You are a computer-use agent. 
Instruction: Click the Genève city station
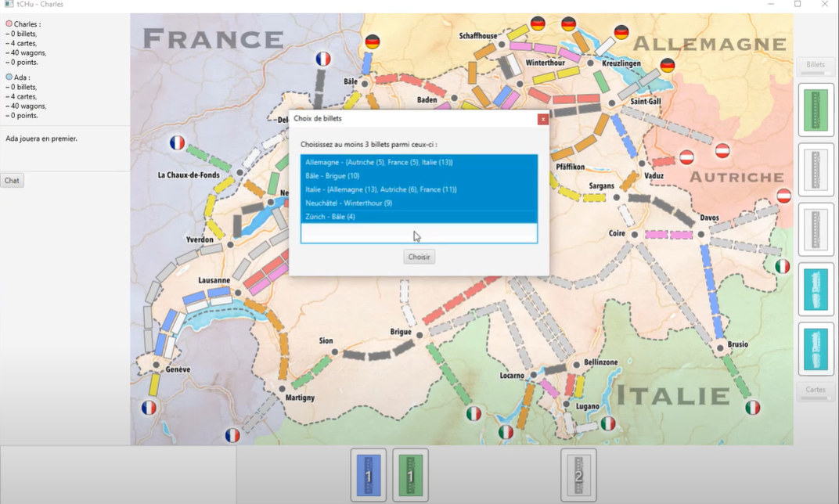click(157, 365)
